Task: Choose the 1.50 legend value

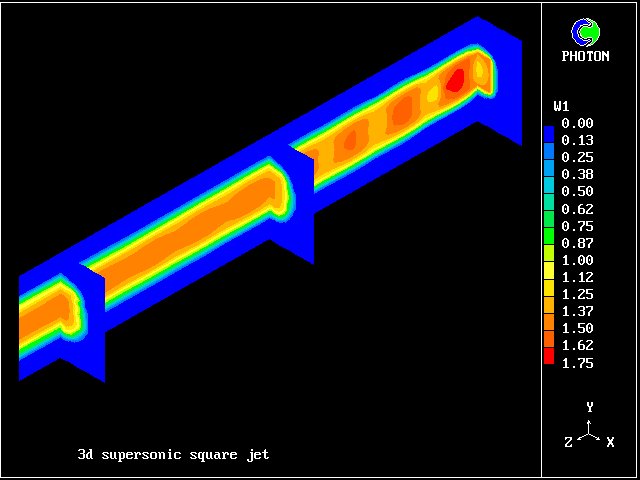Action: click(577, 329)
